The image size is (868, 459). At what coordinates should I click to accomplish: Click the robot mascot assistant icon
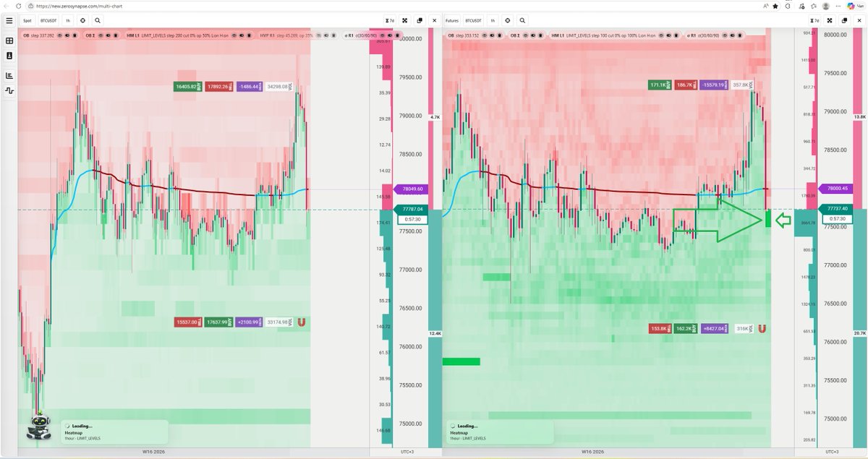[x=38, y=426]
